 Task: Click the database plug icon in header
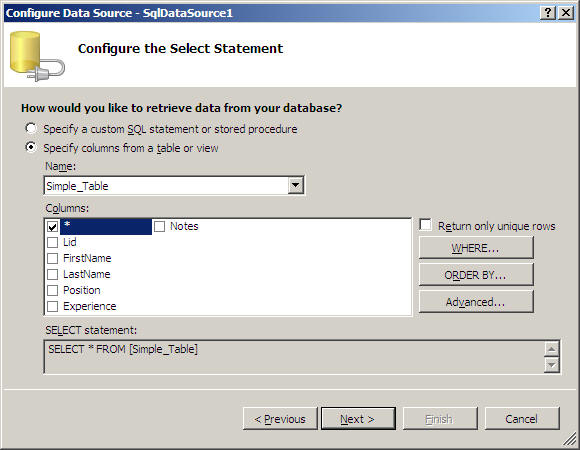[37, 56]
